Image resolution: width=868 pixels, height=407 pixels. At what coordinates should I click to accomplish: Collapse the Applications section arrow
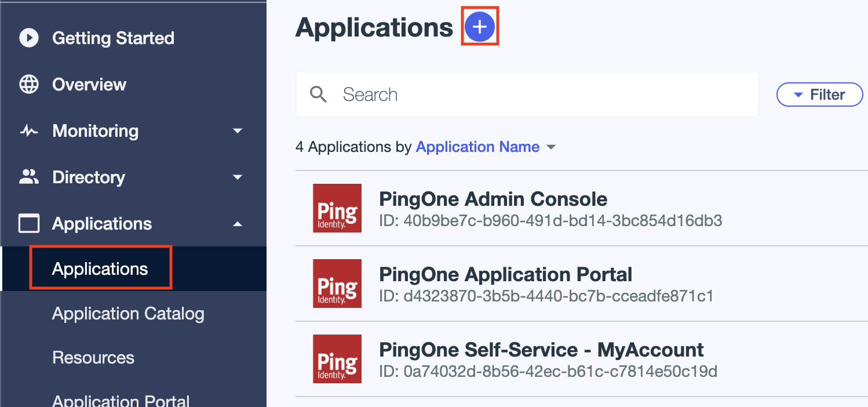tap(238, 224)
